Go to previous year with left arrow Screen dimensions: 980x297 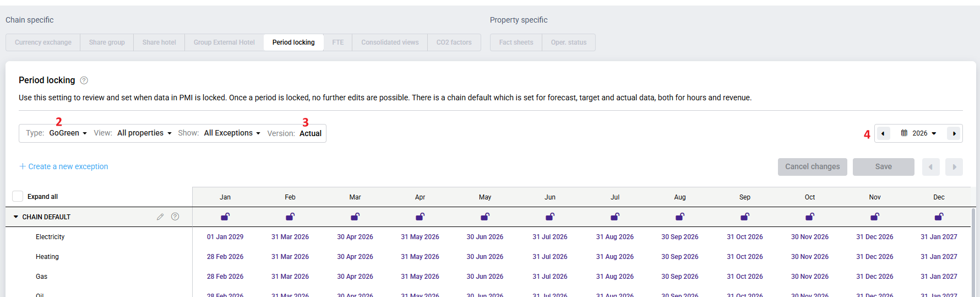[883, 133]
